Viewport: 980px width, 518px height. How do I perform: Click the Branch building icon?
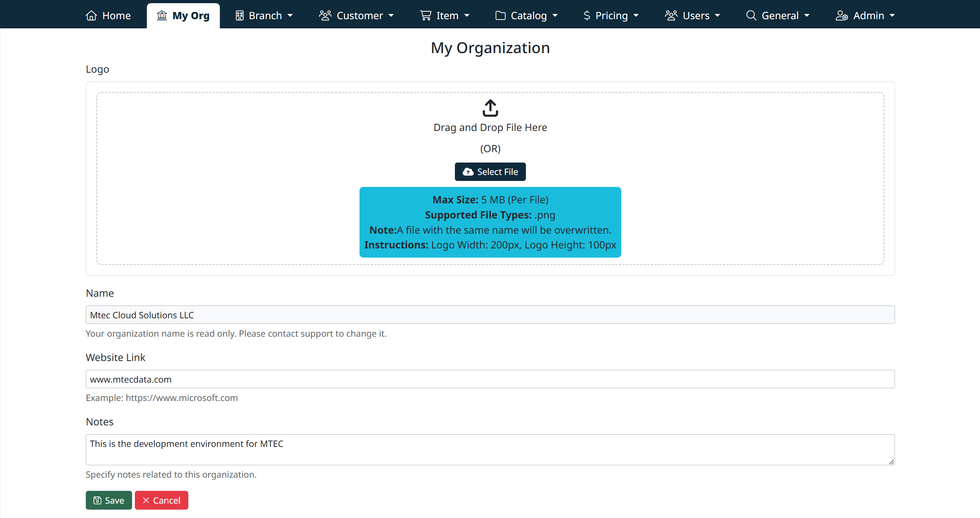(x=239, y=16)
